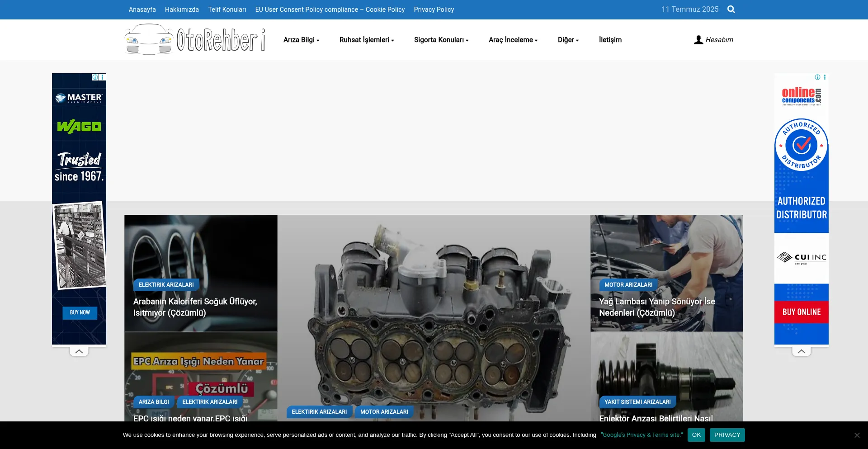This screenshot has width=868, height=449.
Task: Click the CUI INC logo in ad
Action: pyautogui.click(x=802, y=258)
